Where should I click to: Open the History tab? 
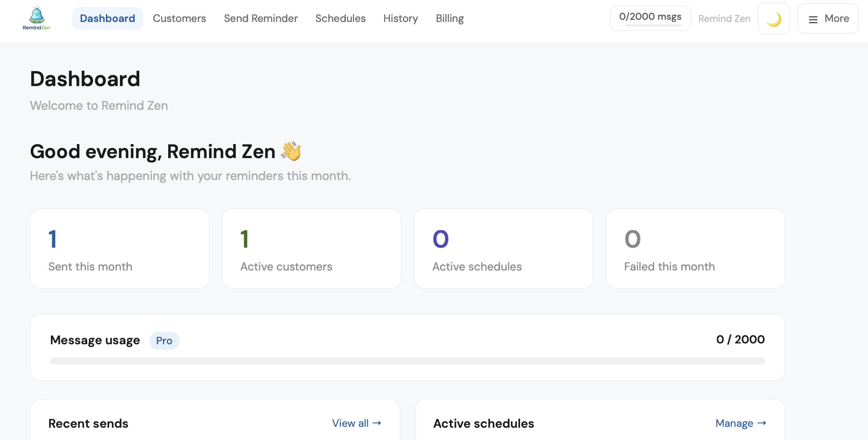(x=401, y=18)
